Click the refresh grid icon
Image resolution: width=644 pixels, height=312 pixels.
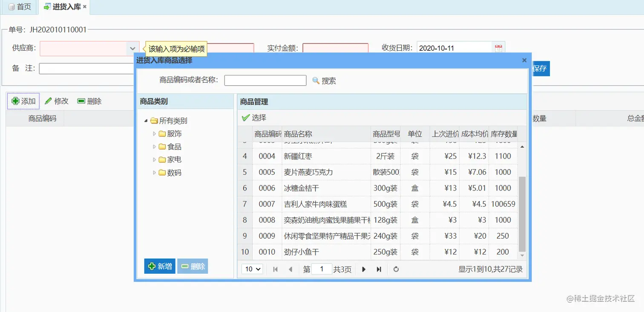[396, 269]
